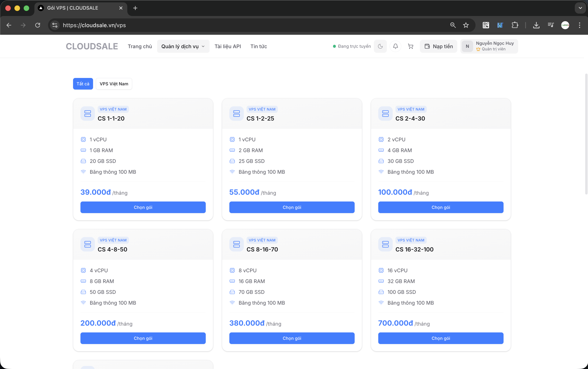The width and height of the screenshot is (588, 369).
Task: Click the Đang trực tuyến status
Action: coord(352,46)
